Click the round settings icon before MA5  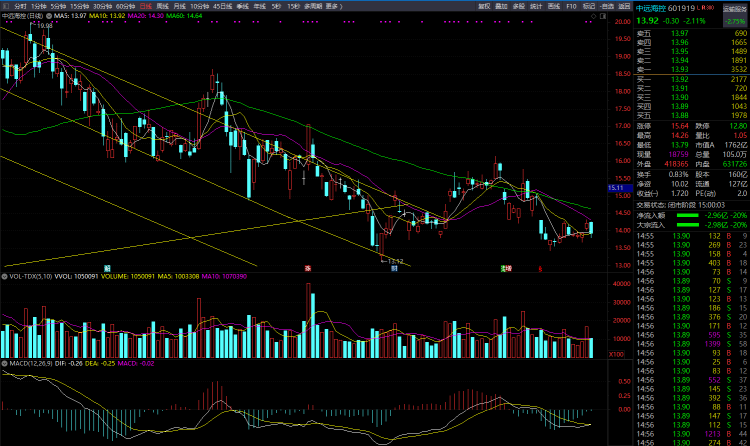[x=49, y=17]
